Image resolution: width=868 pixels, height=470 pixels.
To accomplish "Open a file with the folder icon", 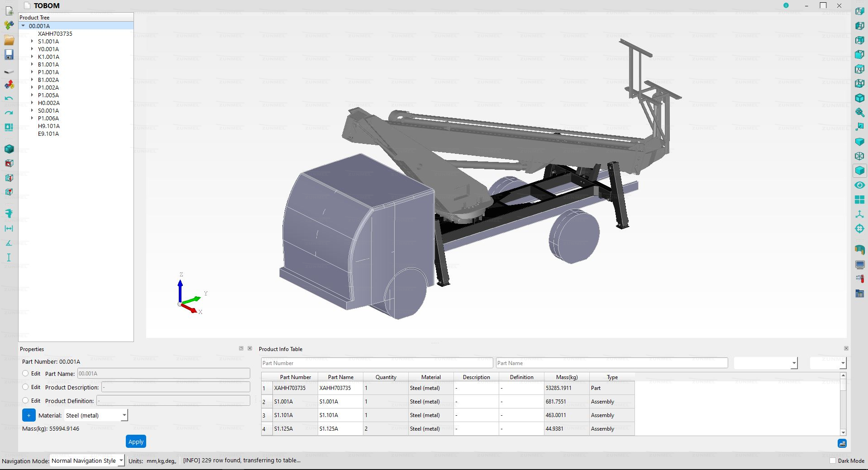I will coord(9,40).
